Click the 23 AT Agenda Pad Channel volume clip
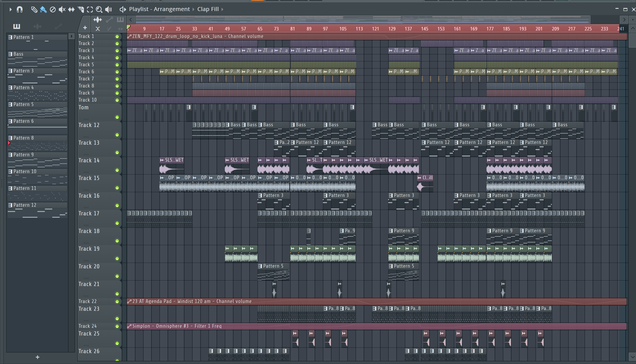This screenshot has height=364, width=636. tap(377, 301)
